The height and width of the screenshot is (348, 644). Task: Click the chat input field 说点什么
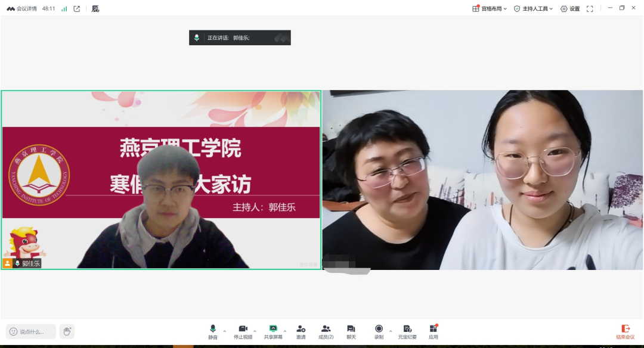pyautogui.click(x=32, y=332)
